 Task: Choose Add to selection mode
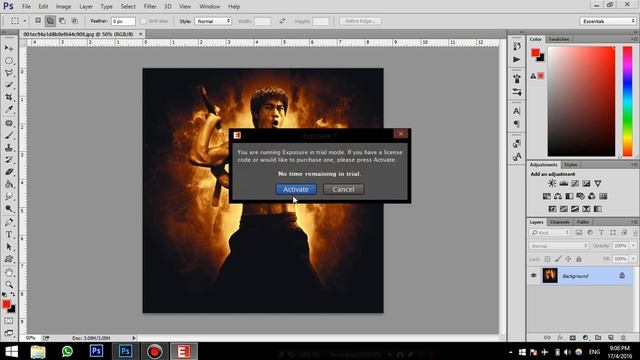[x=50, y=21]
